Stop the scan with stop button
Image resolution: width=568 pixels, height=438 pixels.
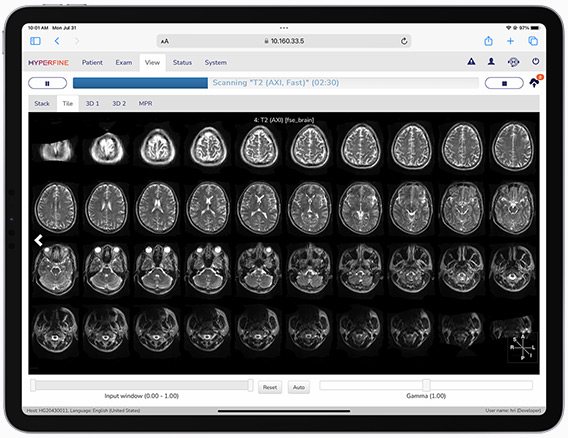tap(504, 83)
